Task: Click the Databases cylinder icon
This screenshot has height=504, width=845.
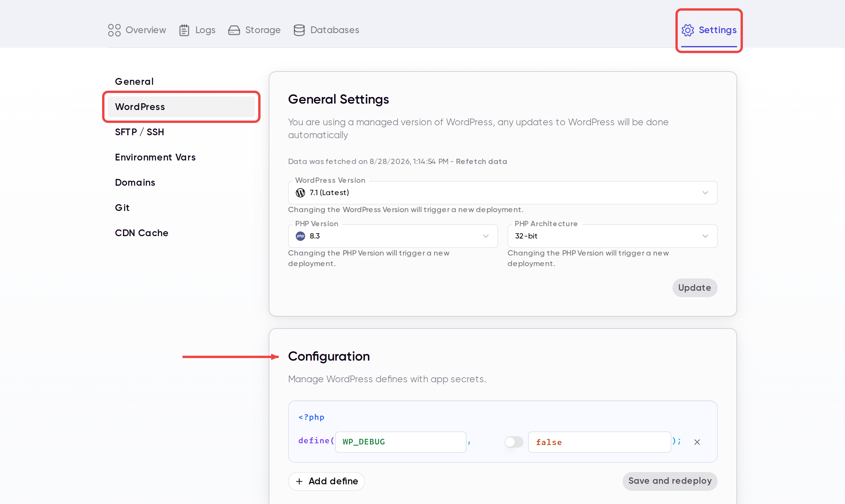Action: click(299, 30)
